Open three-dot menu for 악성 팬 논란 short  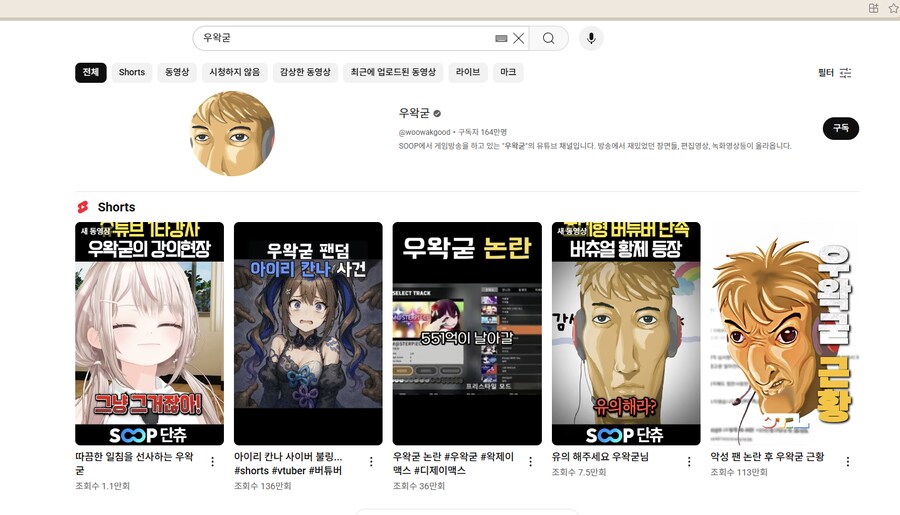click(847, 462)
